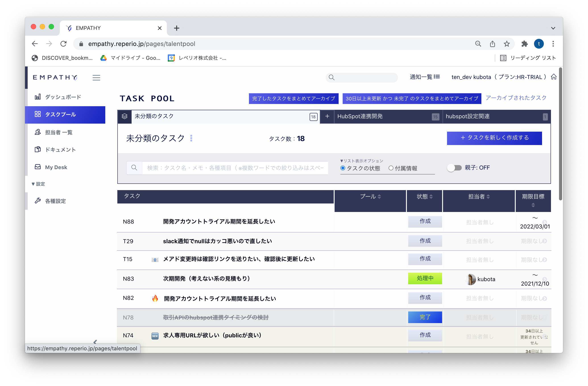588x386 pixels.
Task: Click タスクを新しく作成する button
Action: coord(494,138)
